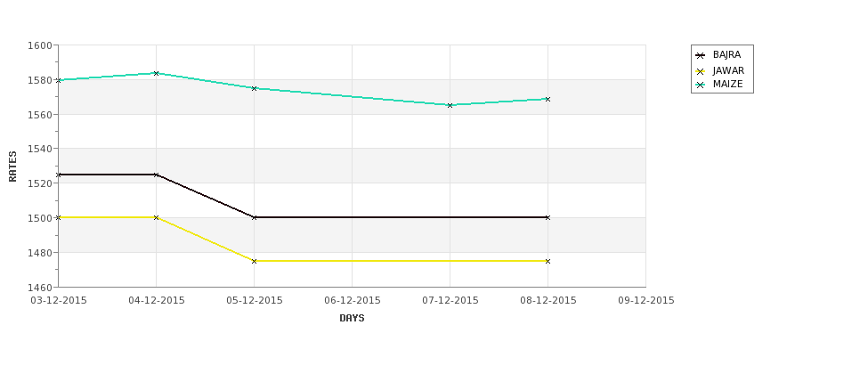Click the DAYS axis title

point(352,319)
